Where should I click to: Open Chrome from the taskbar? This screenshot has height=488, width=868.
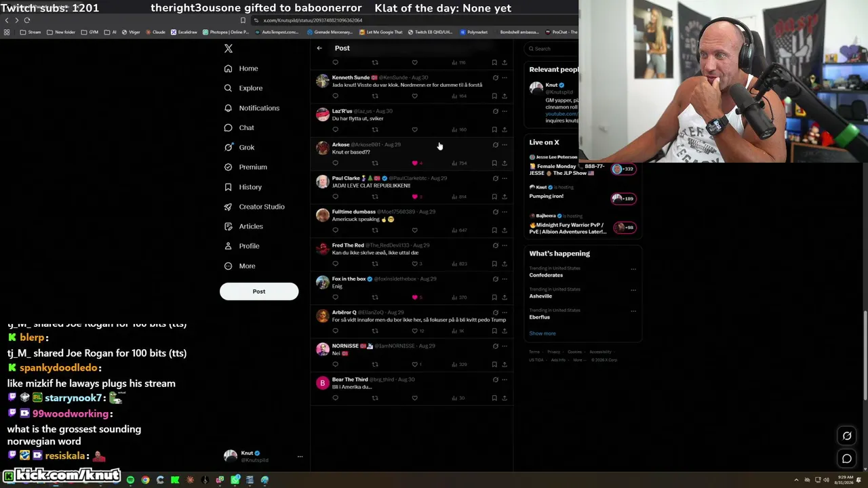coord(145,480)
